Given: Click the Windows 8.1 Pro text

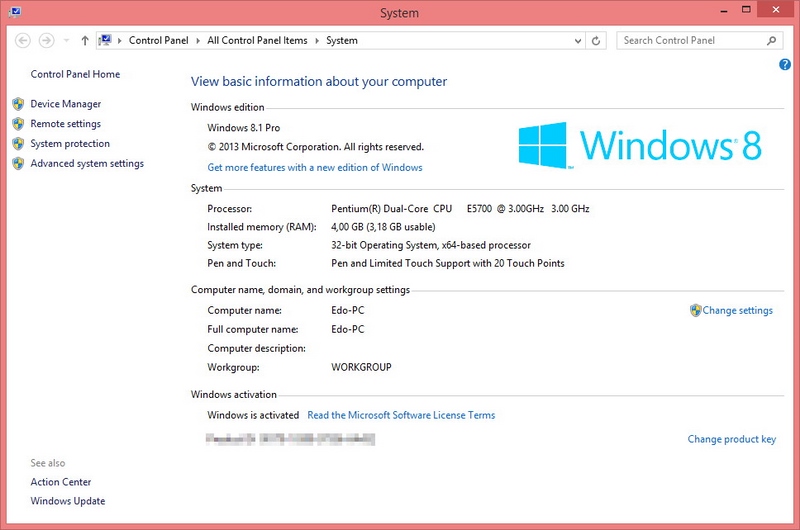Looking at the screenshot, I should [243, 128].
